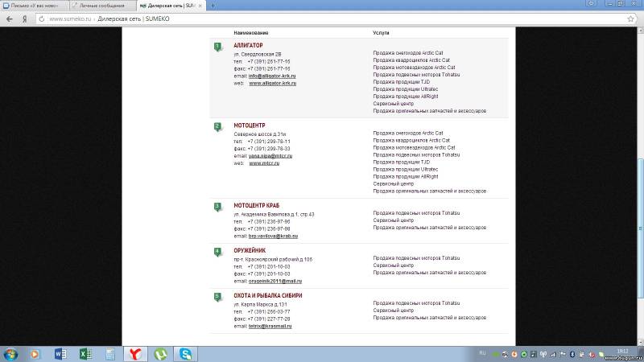Select map marker 5 next to ОХОТА И РЫБАЛКА СИБИРИ
Image resolution: width=644 pixels, height=362 pixels.
click(217, 297)
